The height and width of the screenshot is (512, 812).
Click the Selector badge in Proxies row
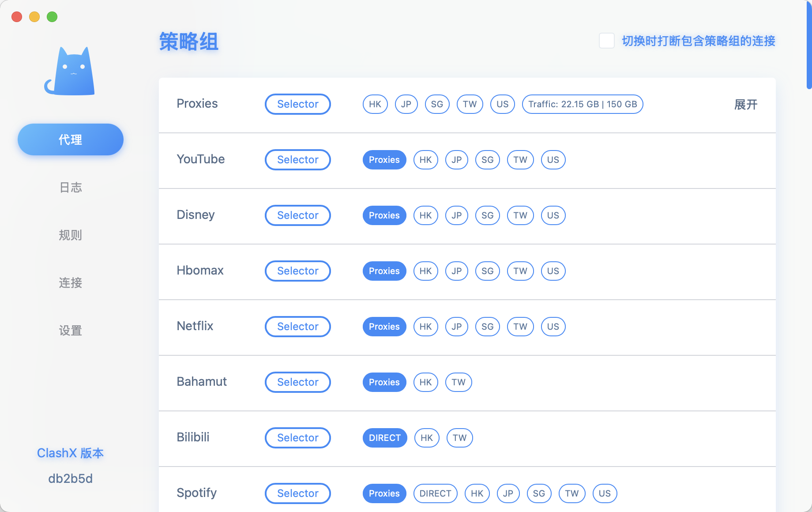[x=298, y=104]
